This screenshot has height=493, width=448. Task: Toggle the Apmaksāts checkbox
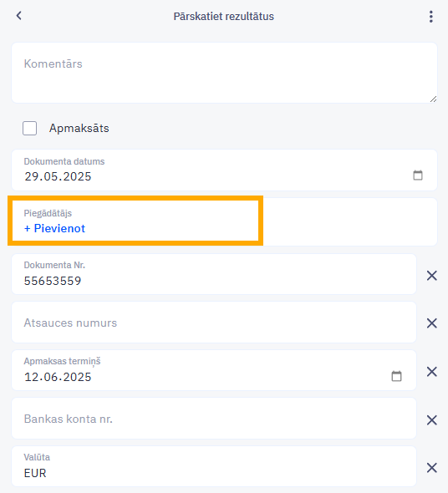pos(29,129)
